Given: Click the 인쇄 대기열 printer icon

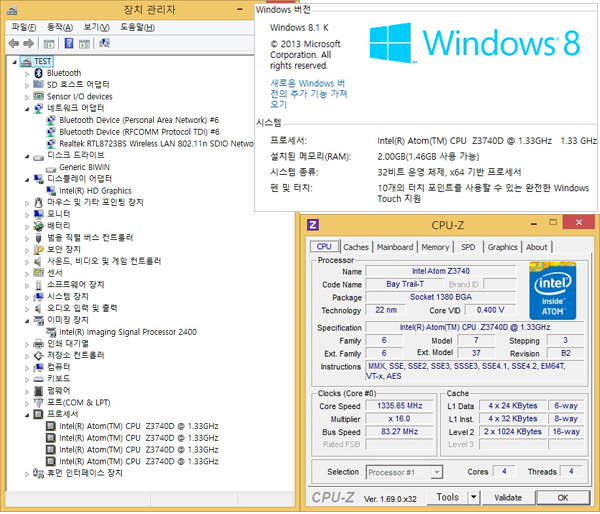Looking at the screenshot, I should pyautogui.click(x=38, y=344).
